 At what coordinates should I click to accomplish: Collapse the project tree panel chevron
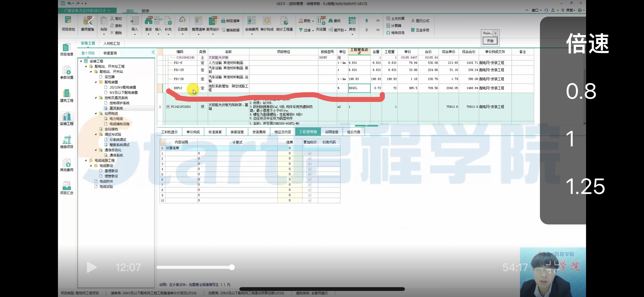click(x=153, y=52)
